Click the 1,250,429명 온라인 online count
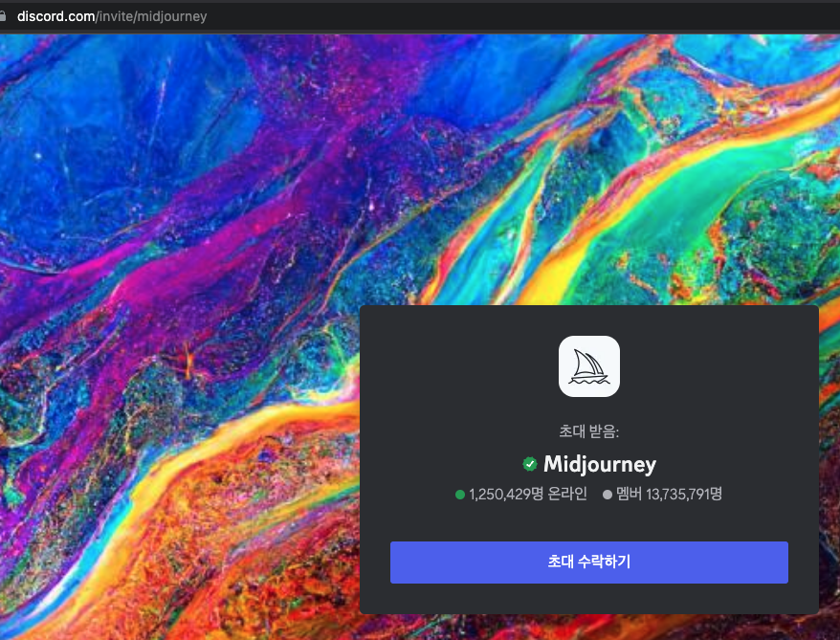The height and width of the screenshot is (640, 840). click(528, 494)
